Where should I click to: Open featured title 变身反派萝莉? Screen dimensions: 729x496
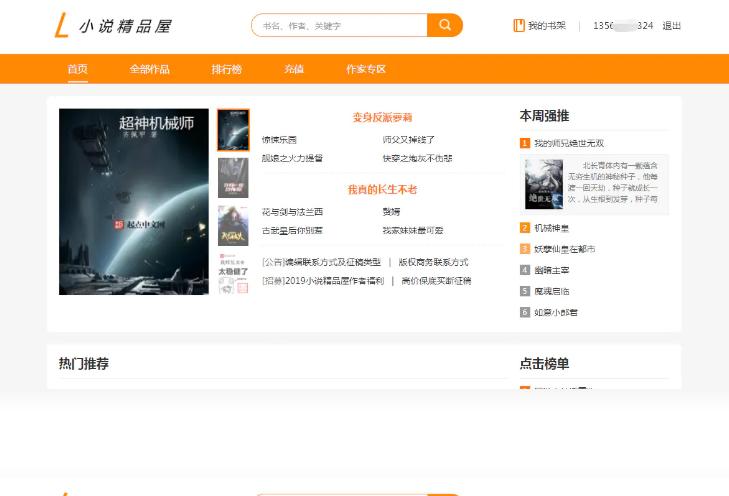tap(383, 118)
